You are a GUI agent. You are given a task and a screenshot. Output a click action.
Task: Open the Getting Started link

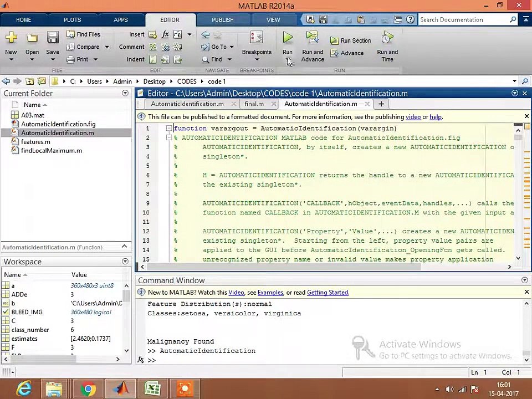[x=328, y=293]
